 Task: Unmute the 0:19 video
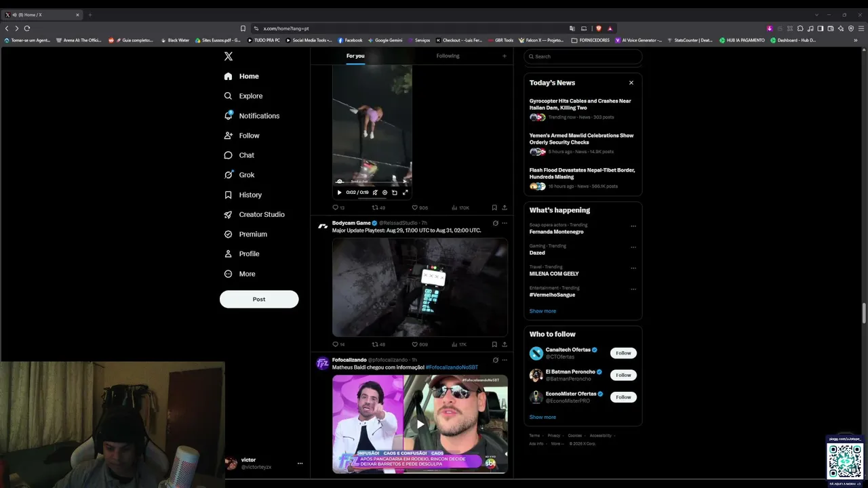[x=374, y=192]
